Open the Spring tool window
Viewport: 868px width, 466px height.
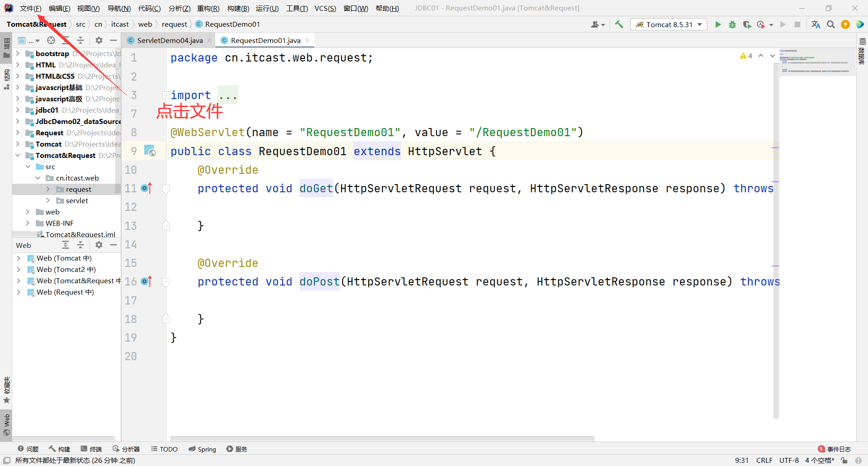point(202,449)
